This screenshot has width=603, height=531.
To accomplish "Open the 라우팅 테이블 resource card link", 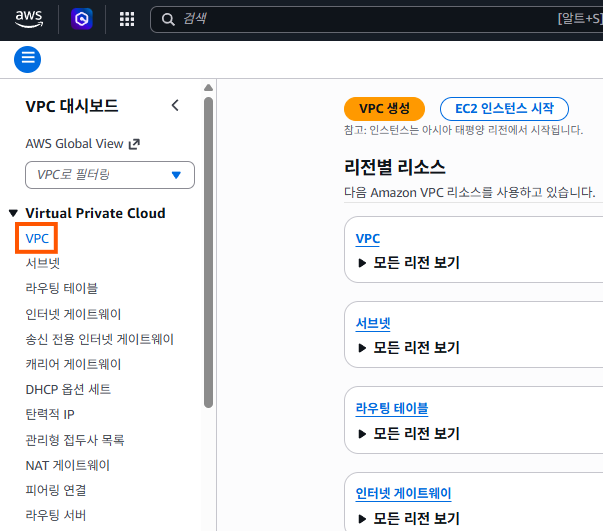I will click(392, 409).
